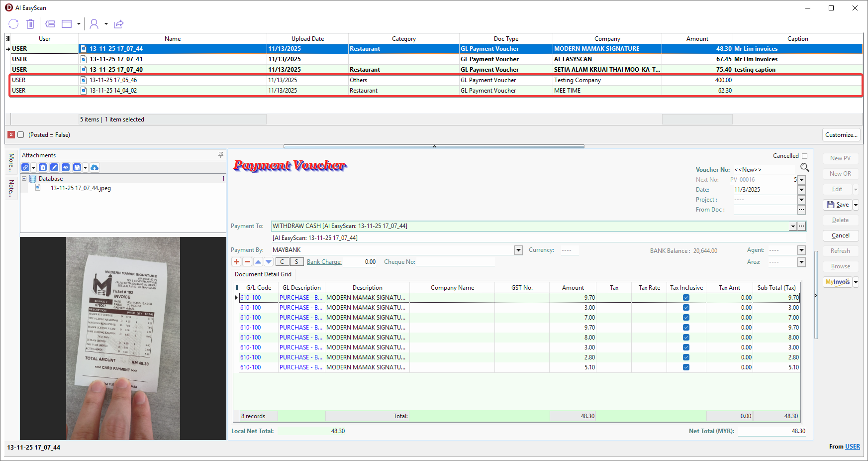868x461 pixels.
Task: Click the red plus add row icon
Action: point(236,262)
